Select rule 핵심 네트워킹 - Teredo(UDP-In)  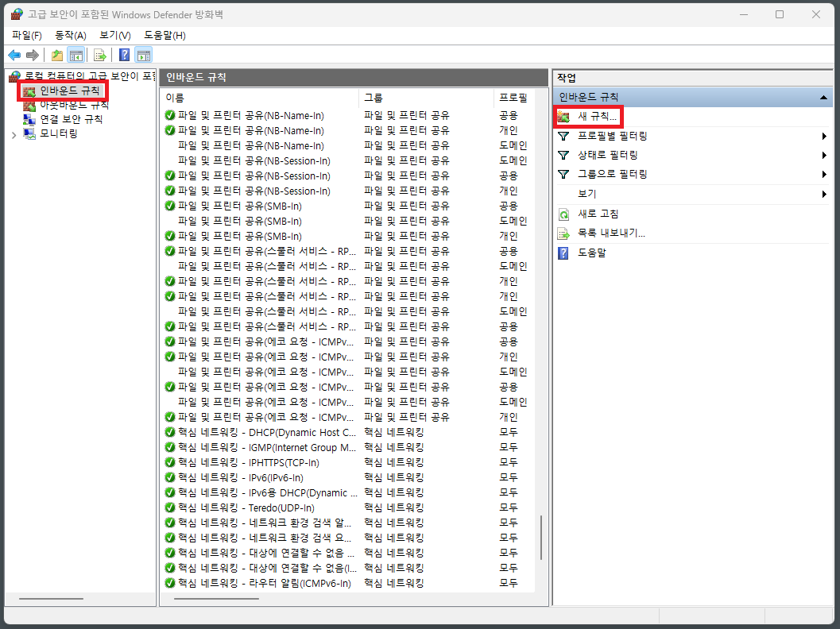coord(246,507)
